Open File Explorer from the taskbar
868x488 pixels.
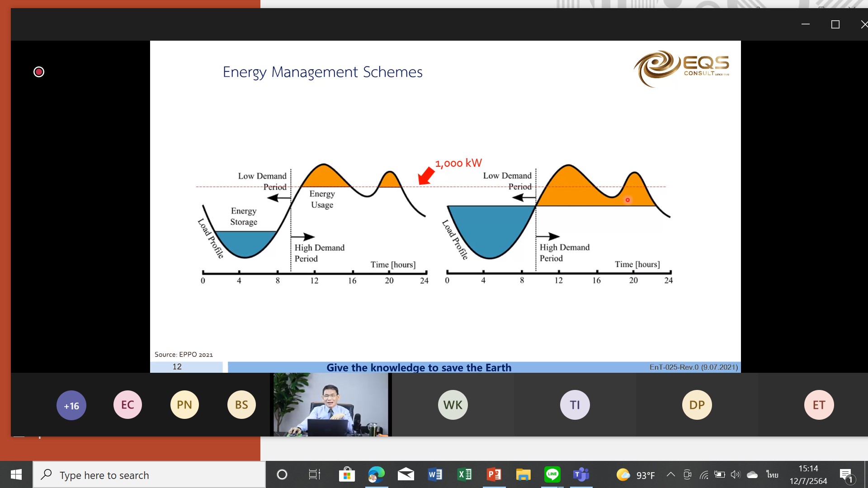(x=523, y=474)
